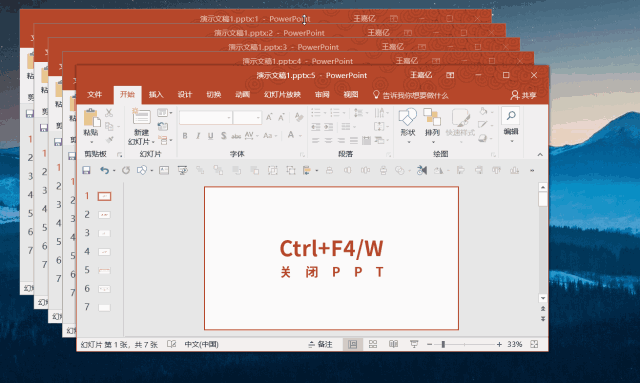This screenshot has height=383, width=640.
Task: Click the Slide Show button in status bar
Action: (x=414, y=344)
